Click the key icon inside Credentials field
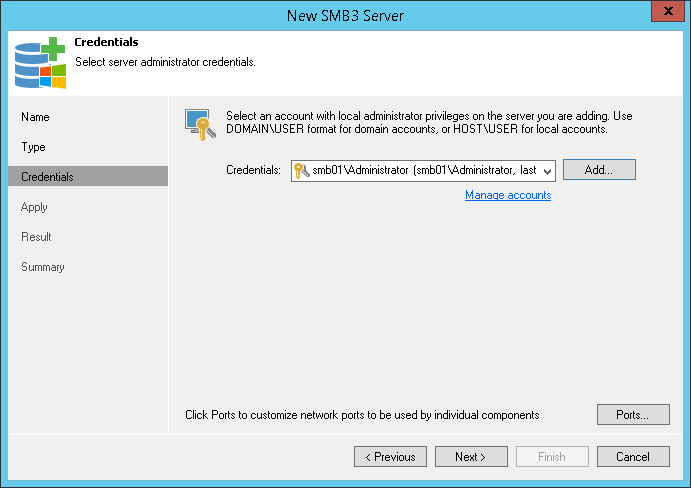Viewport: 691px width, 488px height. (301, 171)
